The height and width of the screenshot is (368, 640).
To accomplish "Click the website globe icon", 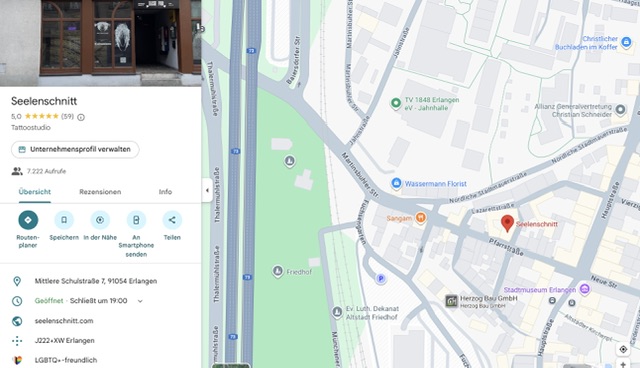I will pyautogui.click(x=17, y=321).
